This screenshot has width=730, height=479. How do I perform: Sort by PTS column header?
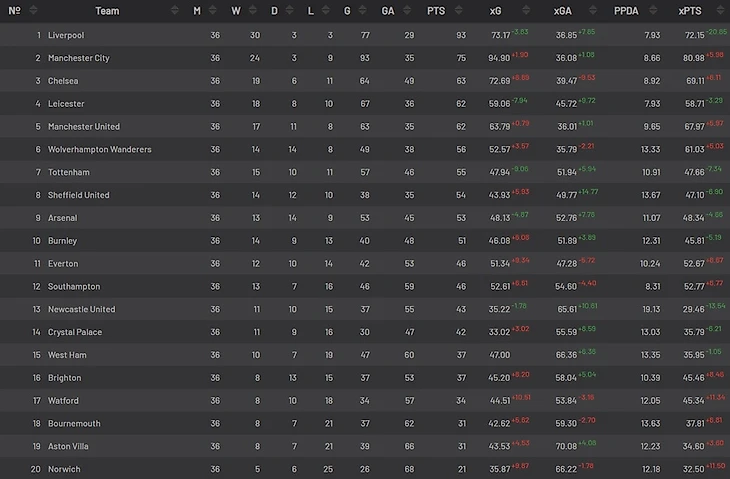(x=435, y=11)
